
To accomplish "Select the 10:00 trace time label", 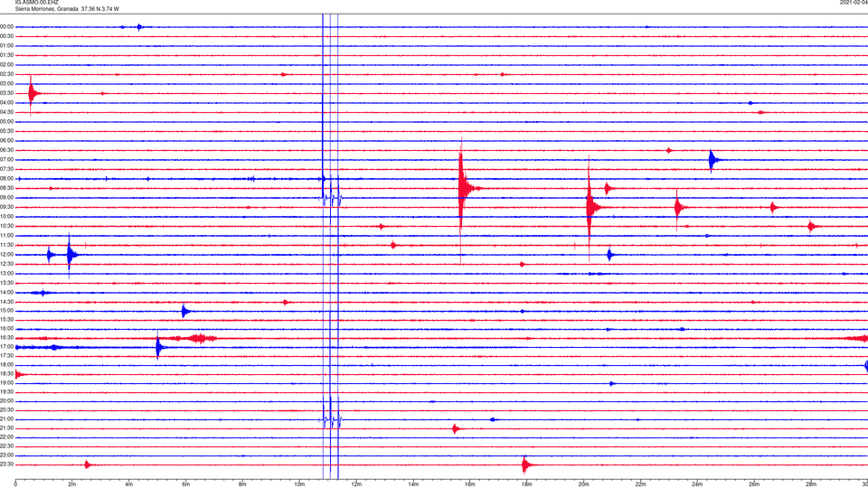I will click(x=6, y=216).
